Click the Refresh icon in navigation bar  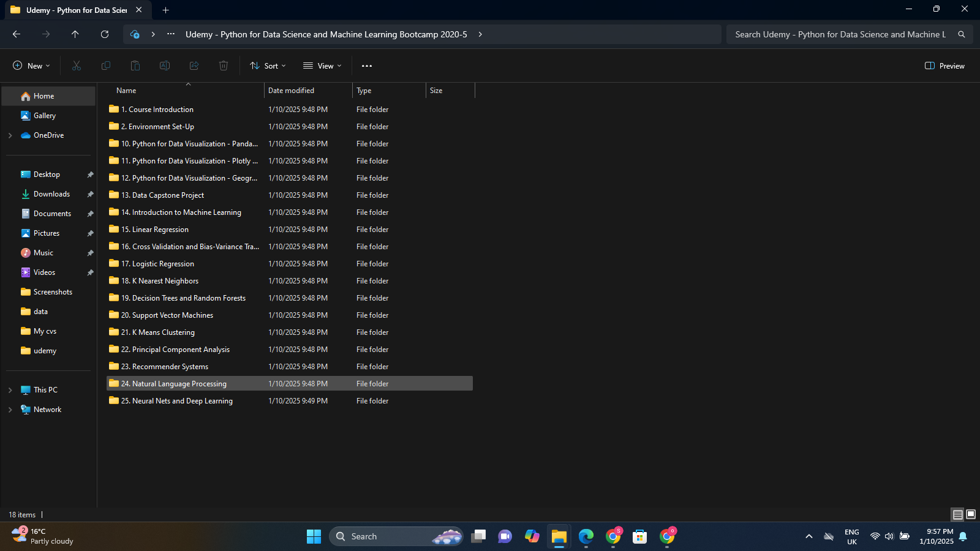coord(105,34)
